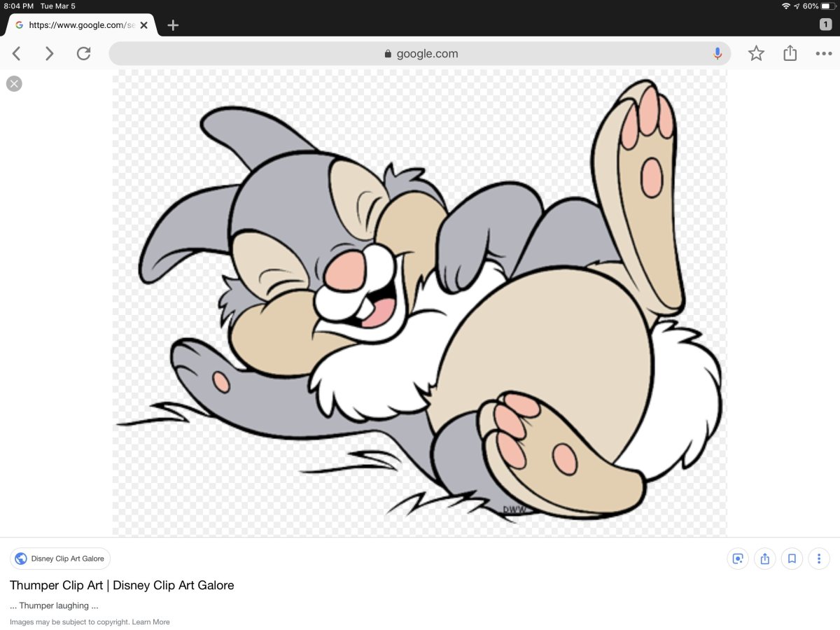Close the image preview
This screenshot has width=840, height=630.
click(14, 84)
